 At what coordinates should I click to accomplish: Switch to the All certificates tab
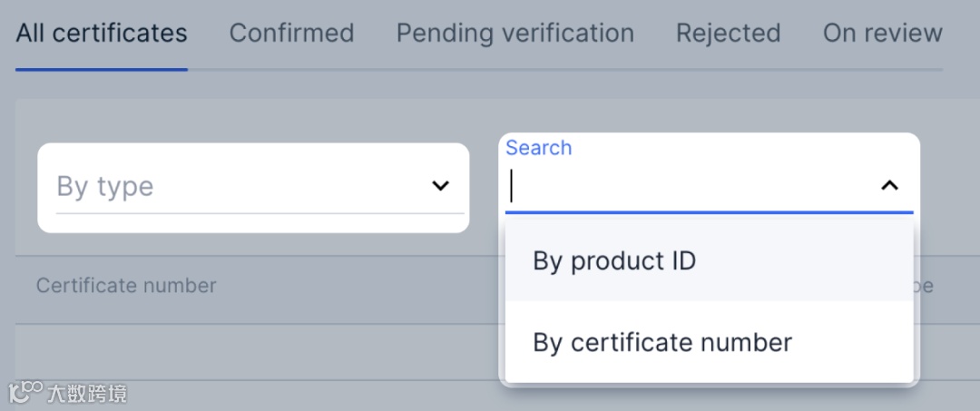coord(102,34)
